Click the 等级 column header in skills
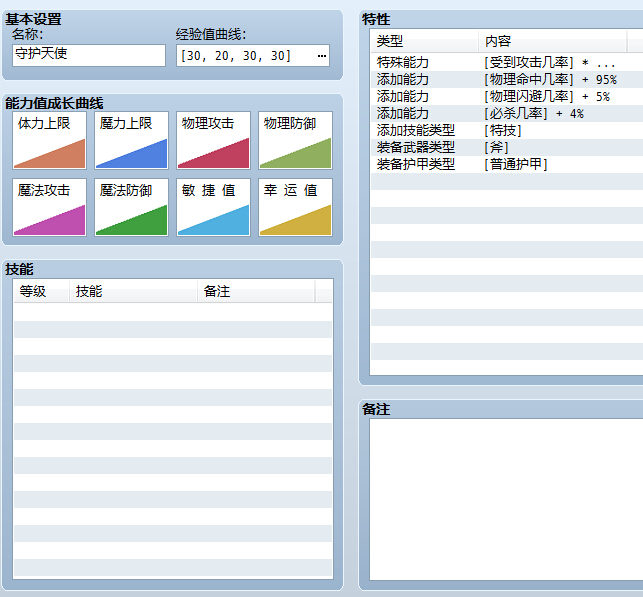 click(x=41, y=291)
